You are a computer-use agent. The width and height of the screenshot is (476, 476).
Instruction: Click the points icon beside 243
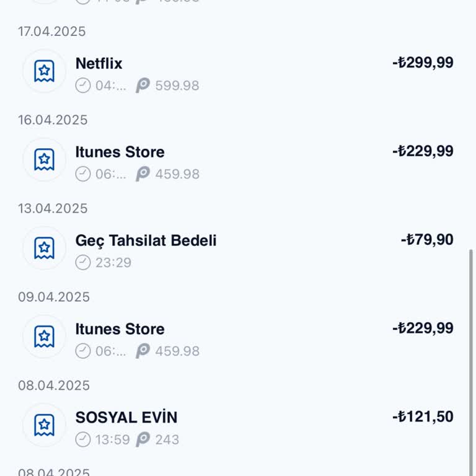(x=143, y=440)
